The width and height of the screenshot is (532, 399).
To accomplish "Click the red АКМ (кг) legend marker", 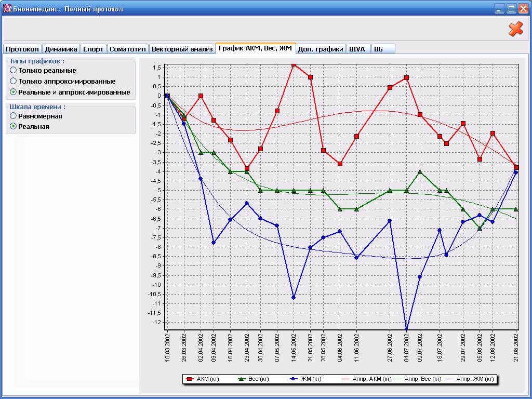I will pyautogui.click(x=190, y=379).
